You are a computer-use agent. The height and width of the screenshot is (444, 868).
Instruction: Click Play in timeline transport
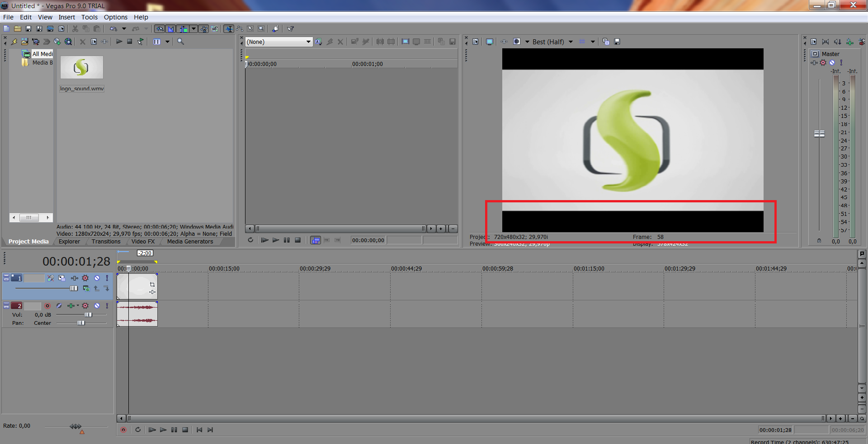[163, 430]
